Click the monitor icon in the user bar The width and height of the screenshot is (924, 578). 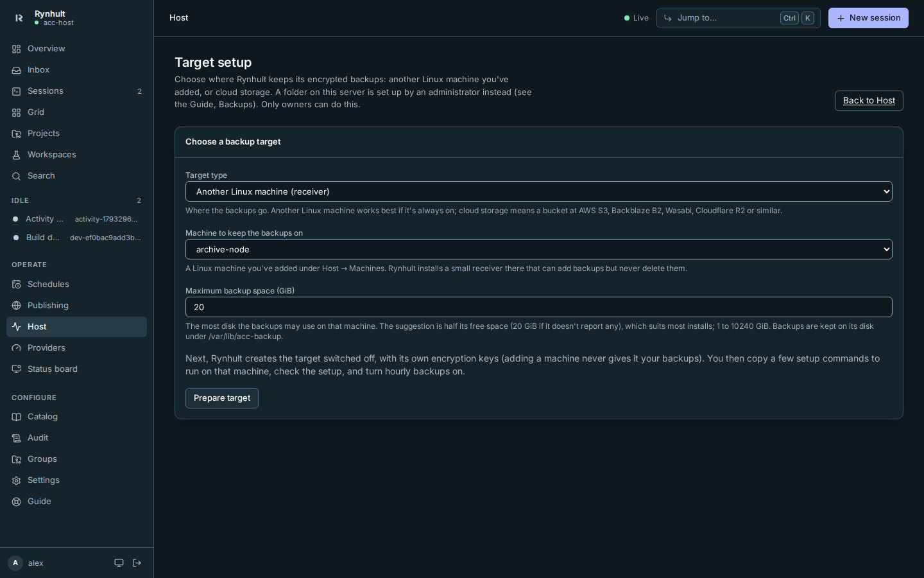[x=119, y=563]
